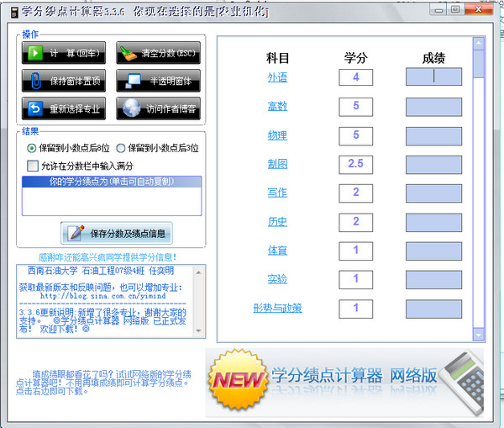Select 保留到小数点后3位 radio option
This screenshot has width=504, height=428.
(120, 148)
